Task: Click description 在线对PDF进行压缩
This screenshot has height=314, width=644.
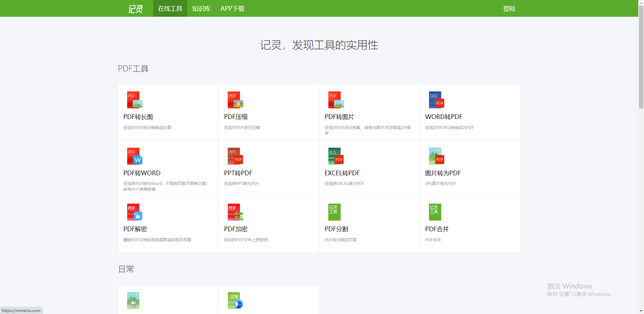Action: (x=242, y=128)
